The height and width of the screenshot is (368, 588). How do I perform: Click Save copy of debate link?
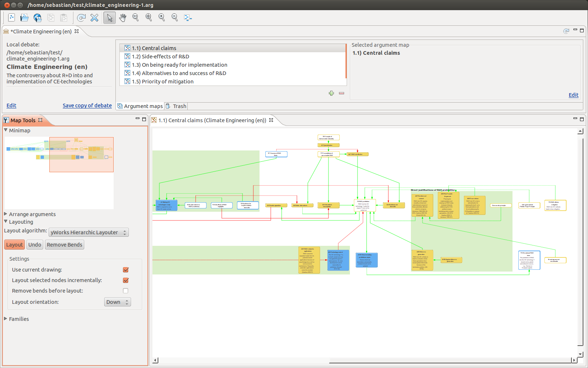(x=87, y=106)
